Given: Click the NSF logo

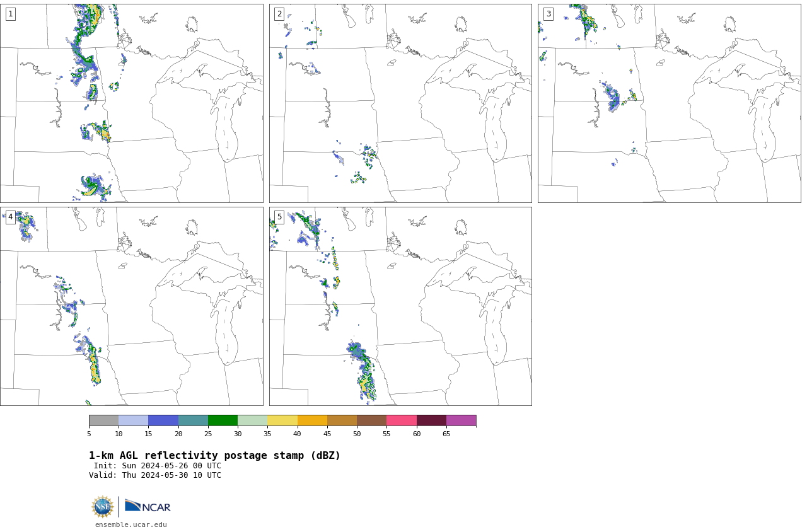Looking at the screenshot, I should (103, 507).
